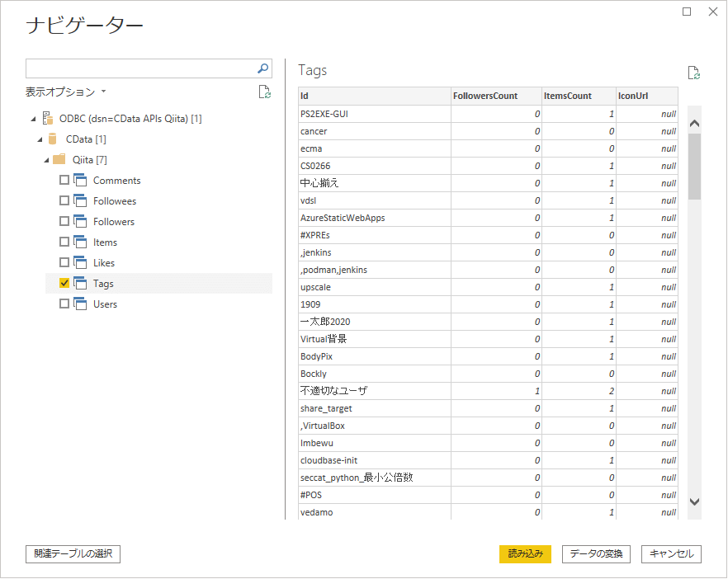The image size is (728, 579).
Task: Click the Followers table icon
Action: [80, 221]
